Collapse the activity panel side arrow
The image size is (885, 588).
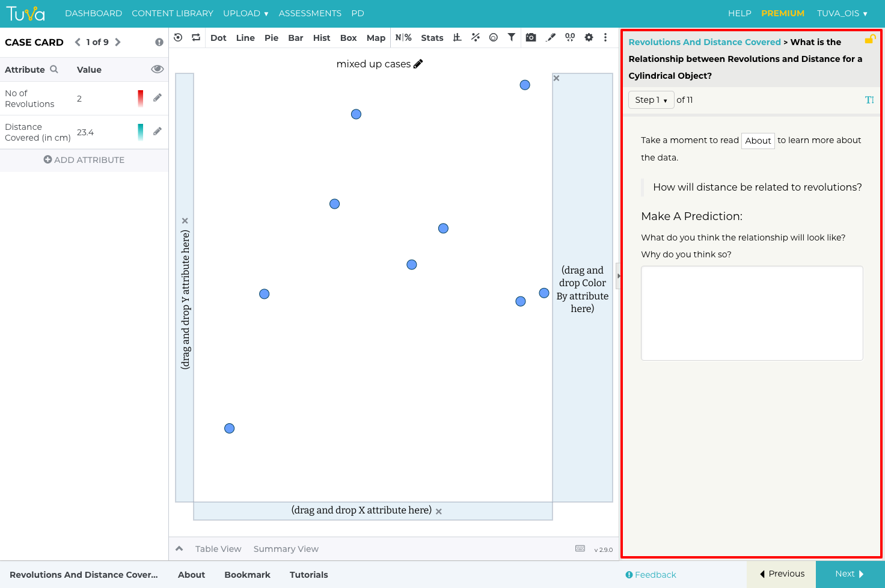[619, 276]
